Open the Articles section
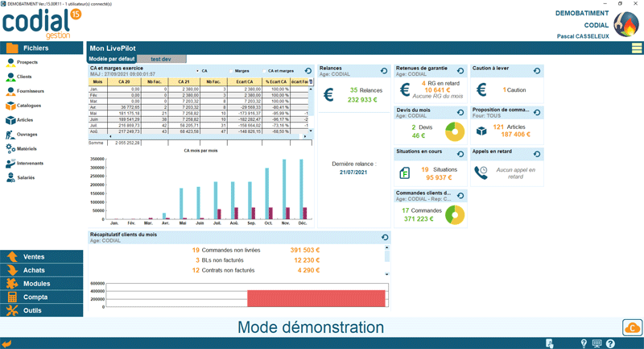Viewport: 644px width, 349px height. 19,120
